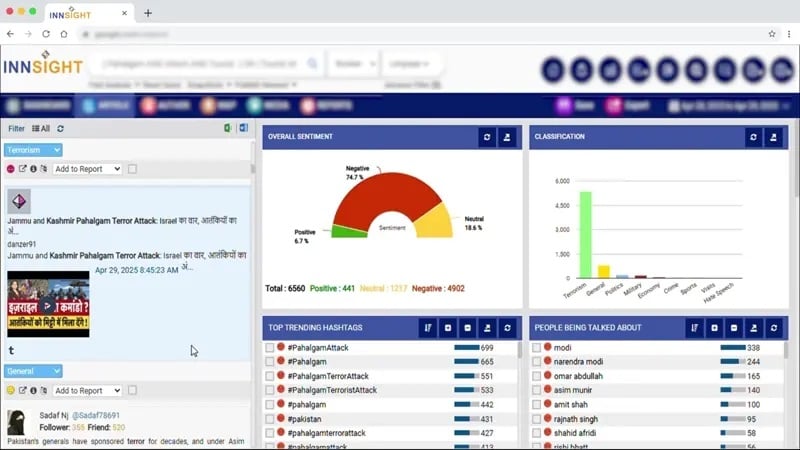Open the General category dropdown
Screen dimensions: 800x450
33,371
